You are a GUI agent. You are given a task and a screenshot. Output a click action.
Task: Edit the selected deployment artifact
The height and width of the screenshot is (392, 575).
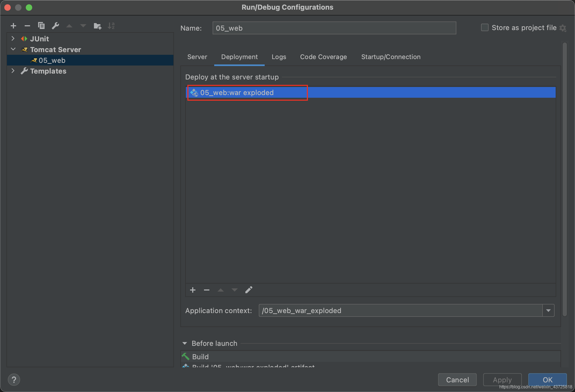pos(249,290)
